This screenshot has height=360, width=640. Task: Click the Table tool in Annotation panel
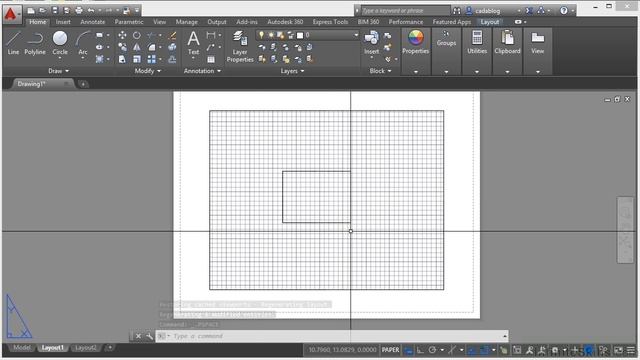(x=211, y=59)
